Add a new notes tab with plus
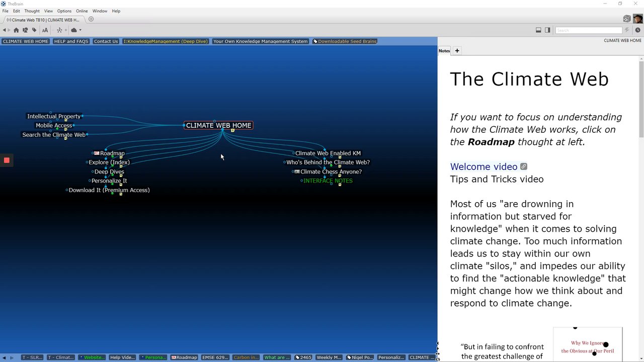Viewport: 644px width, 362px height. [457, 50]
